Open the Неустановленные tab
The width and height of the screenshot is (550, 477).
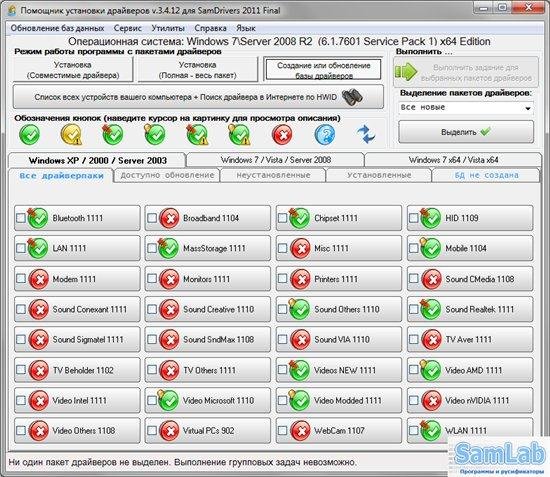pyautogui.click(x=273, y=175)
